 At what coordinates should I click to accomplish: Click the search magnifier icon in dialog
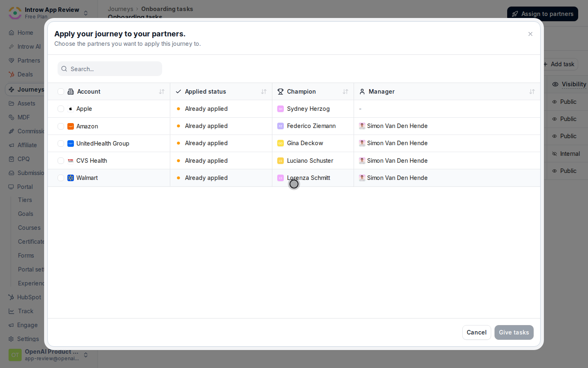64,69
